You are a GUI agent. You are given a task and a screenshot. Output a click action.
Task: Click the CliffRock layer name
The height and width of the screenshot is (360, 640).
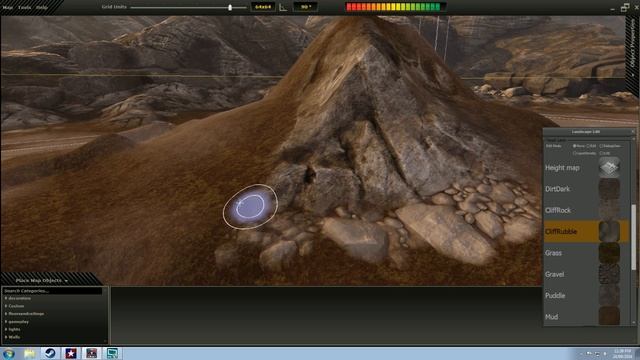coord(558,210)
